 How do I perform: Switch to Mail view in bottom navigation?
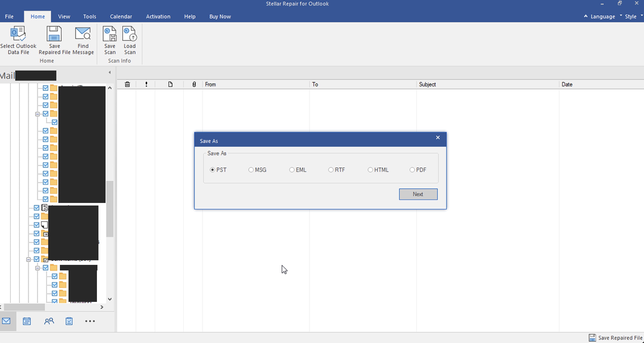[x=6, y=321]
